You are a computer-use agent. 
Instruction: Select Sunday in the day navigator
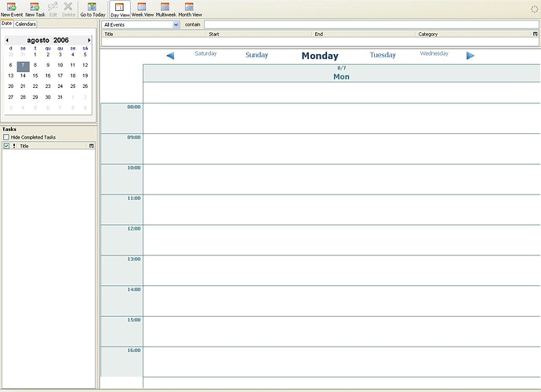click(x=256, y=55)
